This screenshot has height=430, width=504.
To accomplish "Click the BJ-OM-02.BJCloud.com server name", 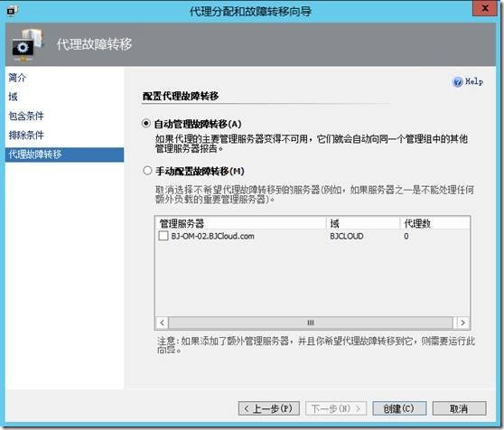I will tap(212, 236).
